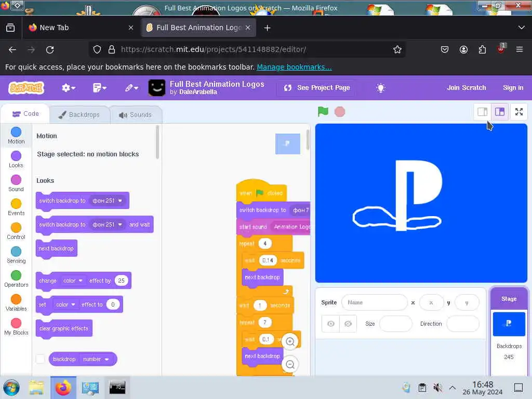This screenshot has width=532, height=399.
Task: Open Firefox extensions icon
Action: [482, 49]
